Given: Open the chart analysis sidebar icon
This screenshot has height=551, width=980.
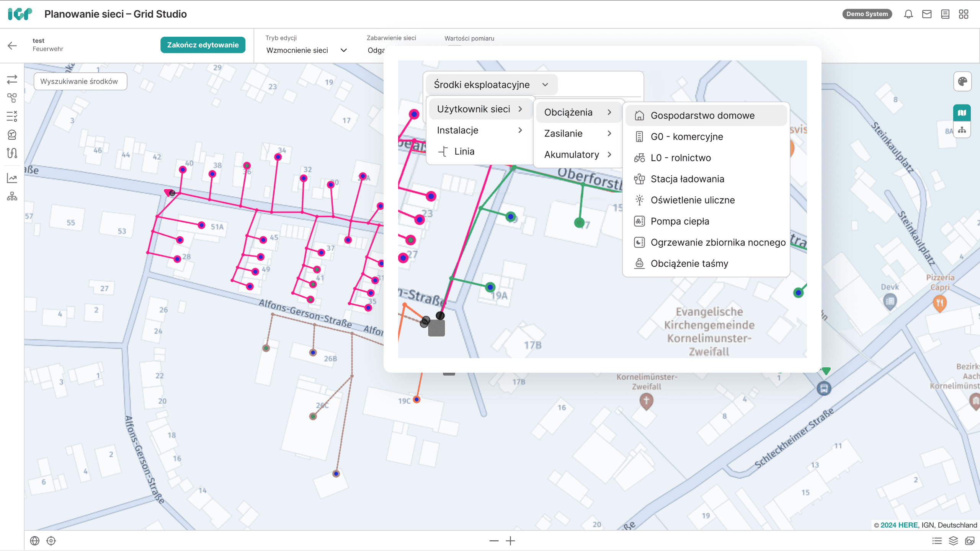Looking at the screenshot, I should [x=12, y=178].
